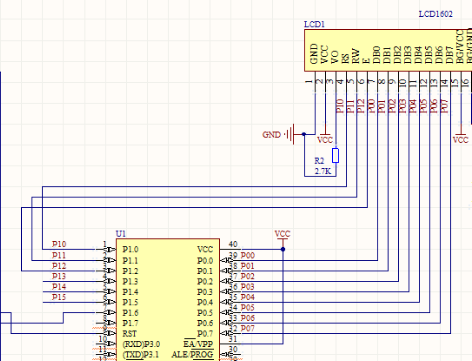Click the GND pin name inside LCD1
Viewport: 472px width, 361px height.
click(314, 54)
